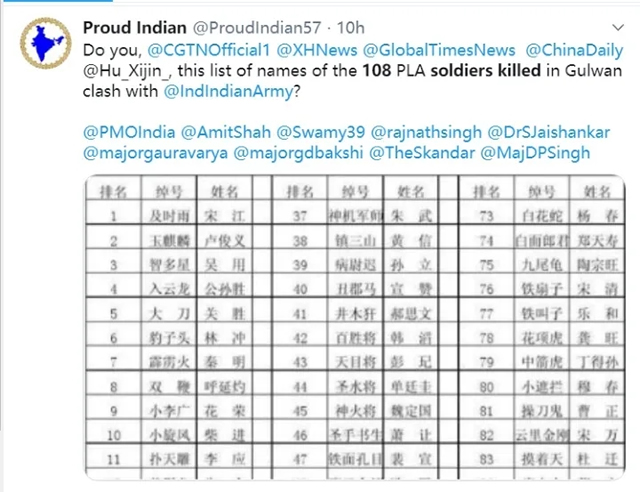This screenshot has width=640, height=492.
Task: Open the tweet options chevron menu
Action: [x=618, y=28]
